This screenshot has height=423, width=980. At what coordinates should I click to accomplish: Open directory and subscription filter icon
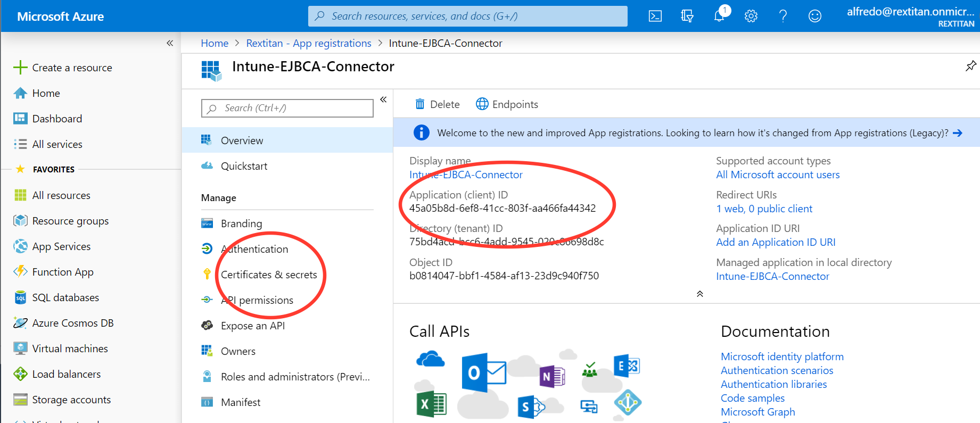tap(687, 16)
